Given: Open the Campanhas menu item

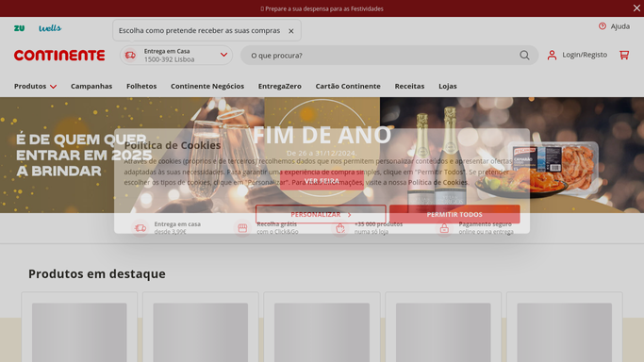Looking at the screenshot, I should click(91, 86).
